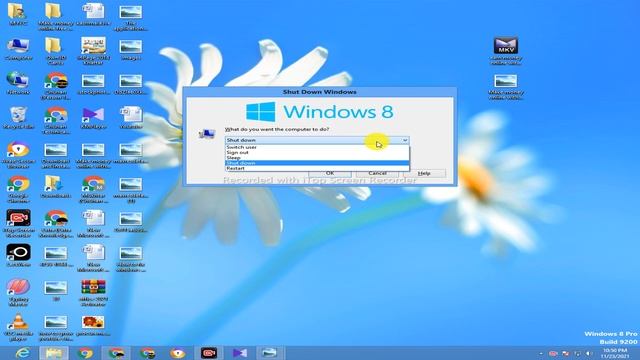Click the picture viewer taskbar icon
The width and height of the screenshot is (640, 360).
[x=269, y=353]
